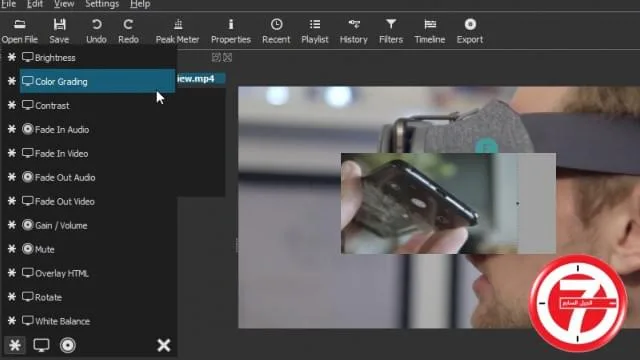Show audio filters with the speaker button

point(68,345)
